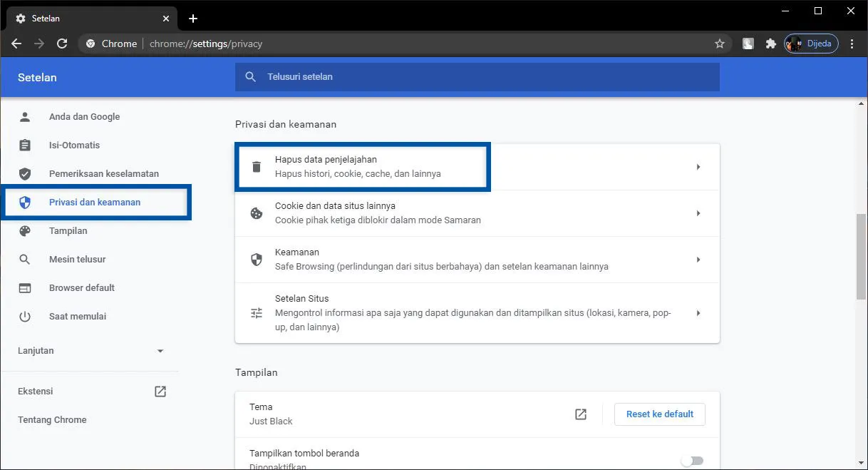
Task: Click the power icon beside Saat memulai
Action: (x=26, y=316)
